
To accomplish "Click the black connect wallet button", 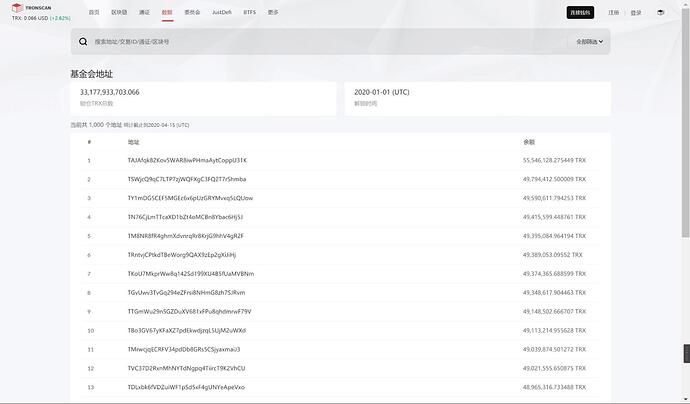I will point(580,12).
